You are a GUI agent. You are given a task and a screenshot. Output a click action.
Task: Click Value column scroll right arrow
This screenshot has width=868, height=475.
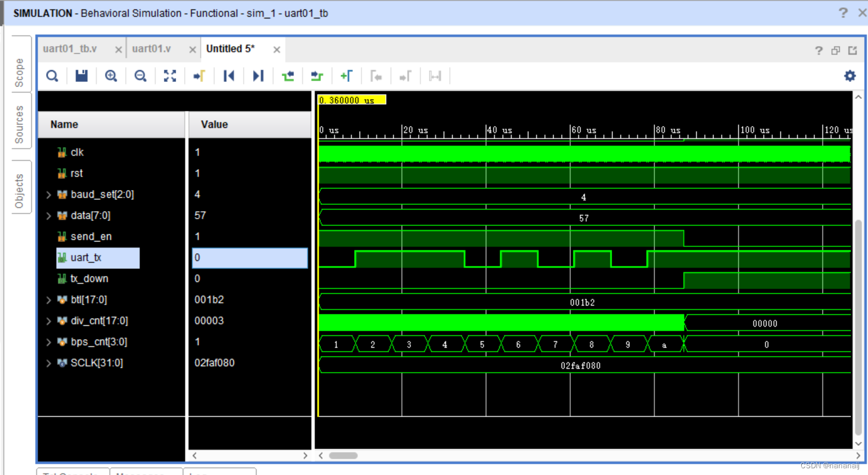pyautogui.click(x=305, y=455)
